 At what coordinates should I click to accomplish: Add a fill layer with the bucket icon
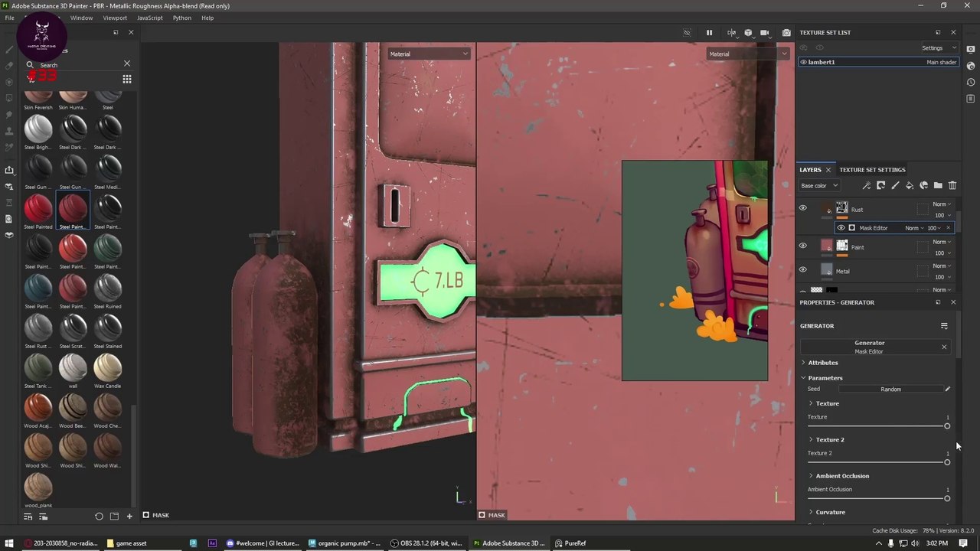click(910, 185)
